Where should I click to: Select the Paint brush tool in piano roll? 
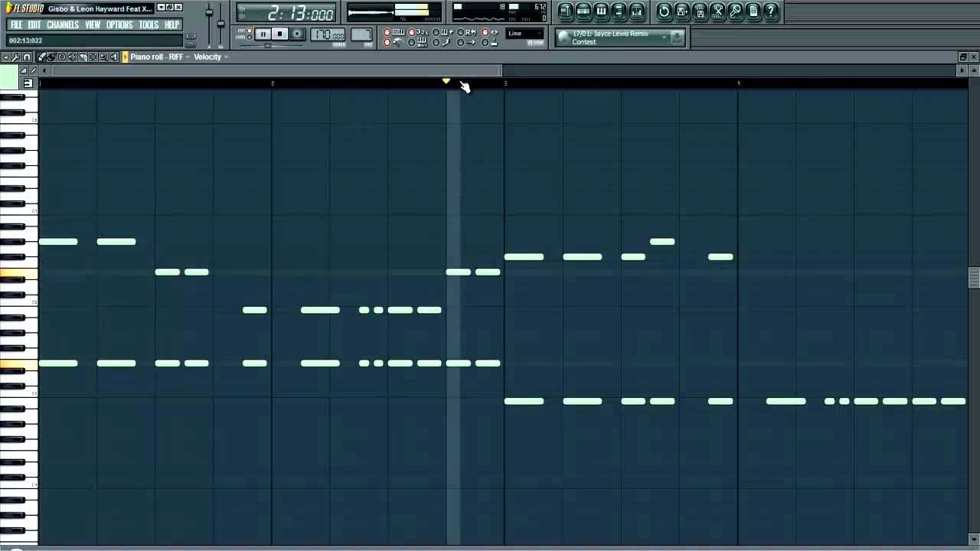(x=51, y=57)
